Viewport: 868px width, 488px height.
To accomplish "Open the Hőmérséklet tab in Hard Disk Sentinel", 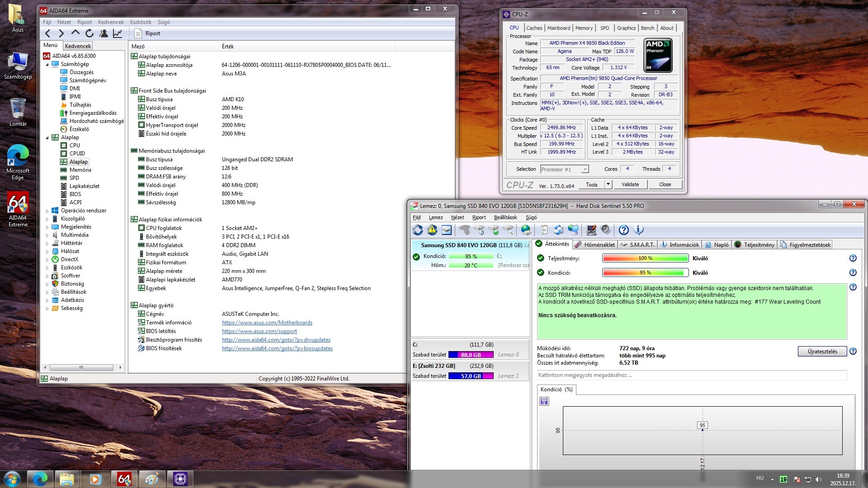I will (595, 244).
